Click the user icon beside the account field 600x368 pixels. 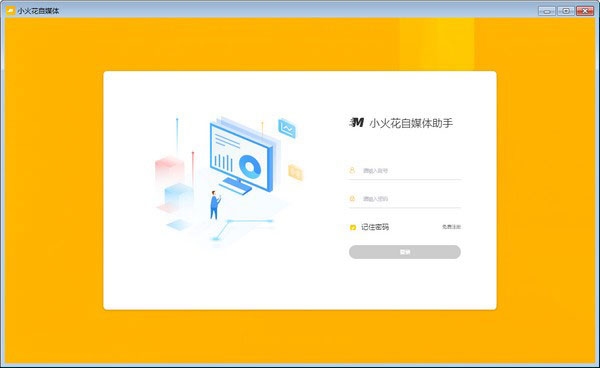352,170
